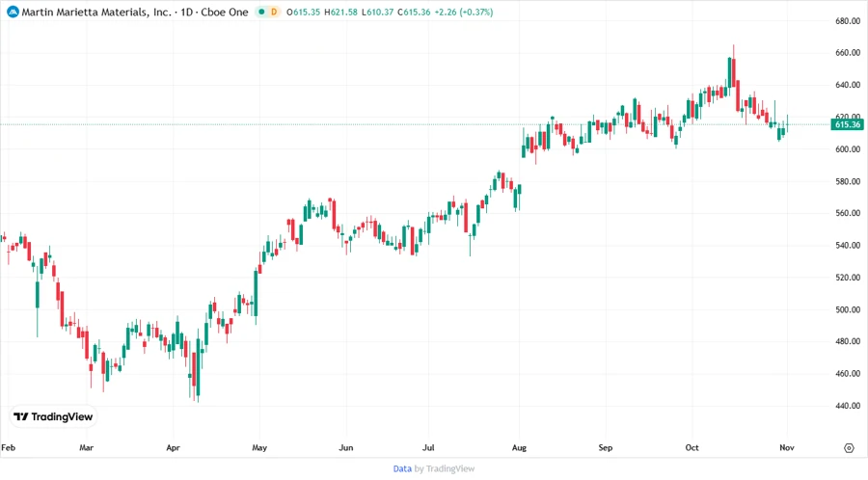Click the close value C615.36

pos(414,12)
